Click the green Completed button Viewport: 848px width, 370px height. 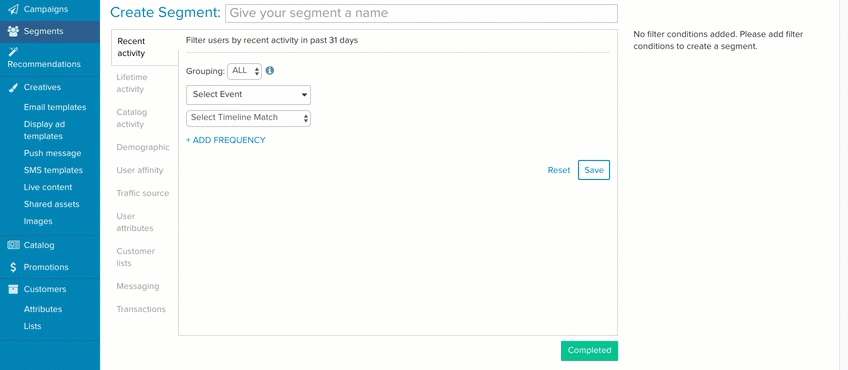(x=589, y=351)
